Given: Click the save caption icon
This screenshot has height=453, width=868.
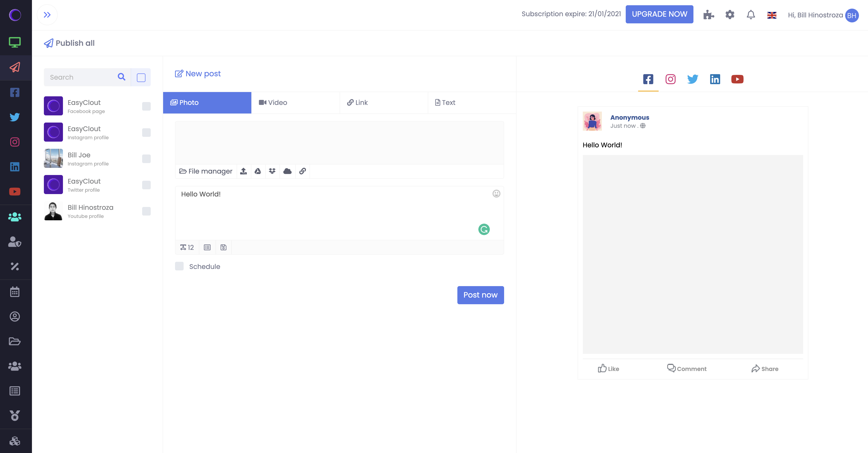Looking at the screenshot, I should [223, 247].
